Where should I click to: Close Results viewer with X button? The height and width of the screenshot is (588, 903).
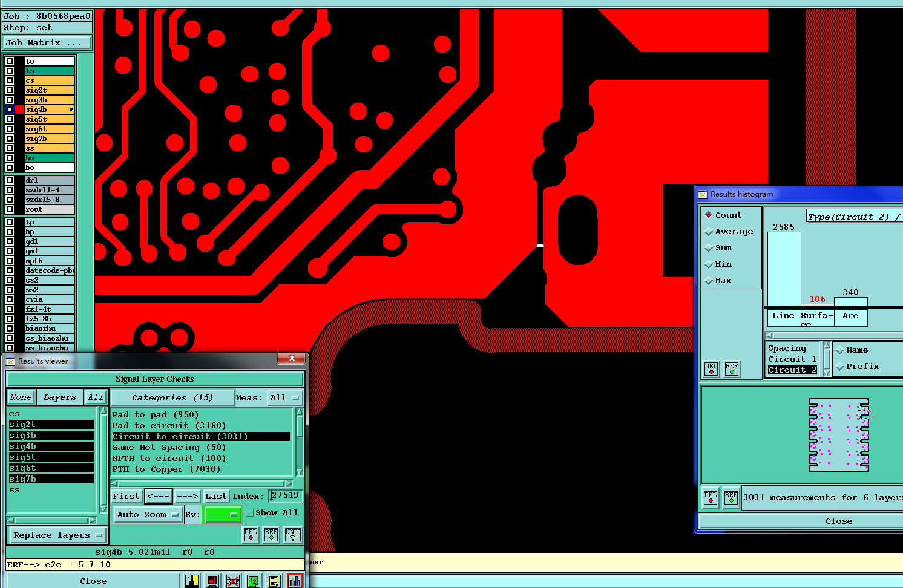click(292, 359)
